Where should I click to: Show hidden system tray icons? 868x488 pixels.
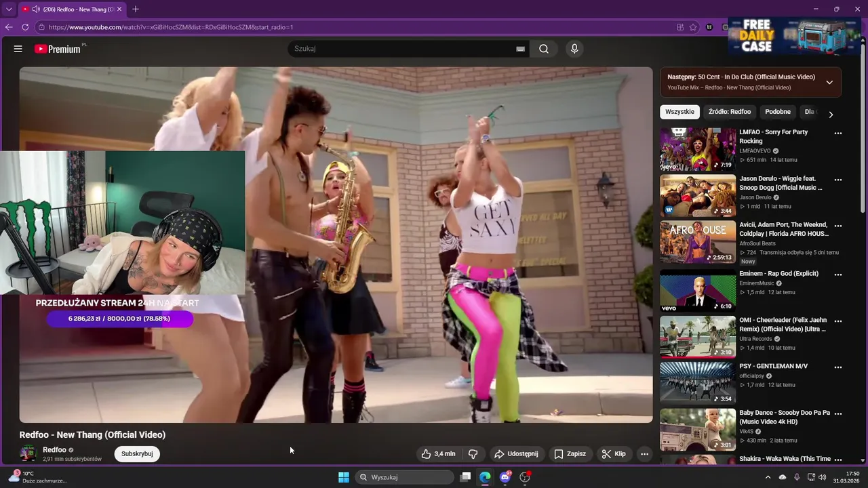768,477
